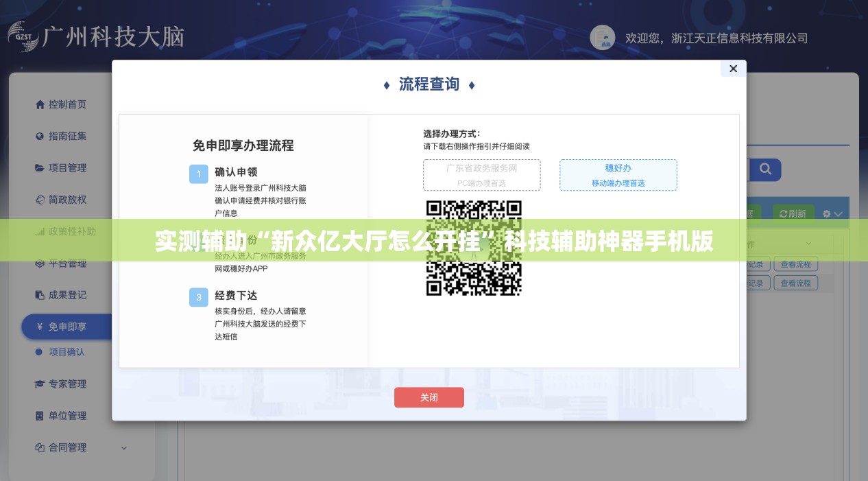Image resolution: width=868 pixels, height=481 pixels.
Task: Click the yen icon in 免申即享
Action: 40,327
